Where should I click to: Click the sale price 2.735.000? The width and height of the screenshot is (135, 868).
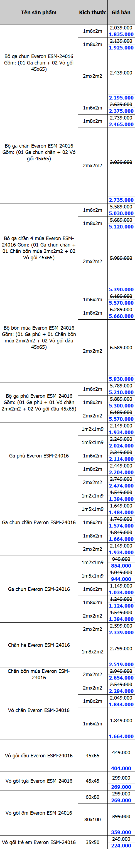[x=121, y=200]
